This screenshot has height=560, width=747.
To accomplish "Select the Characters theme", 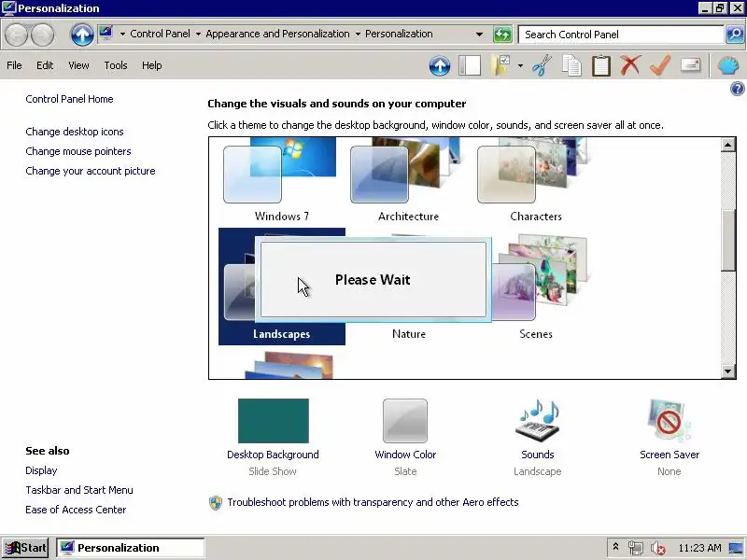I will coord(535,180).
